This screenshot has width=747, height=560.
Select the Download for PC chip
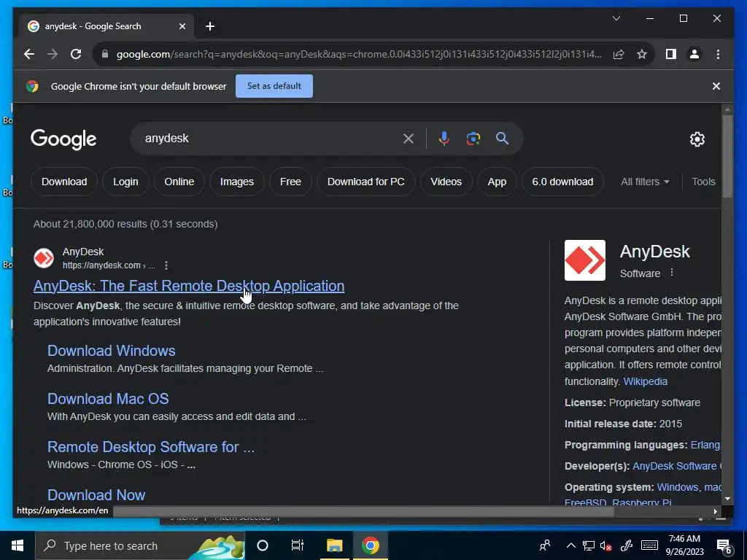(x=366, y=182)
